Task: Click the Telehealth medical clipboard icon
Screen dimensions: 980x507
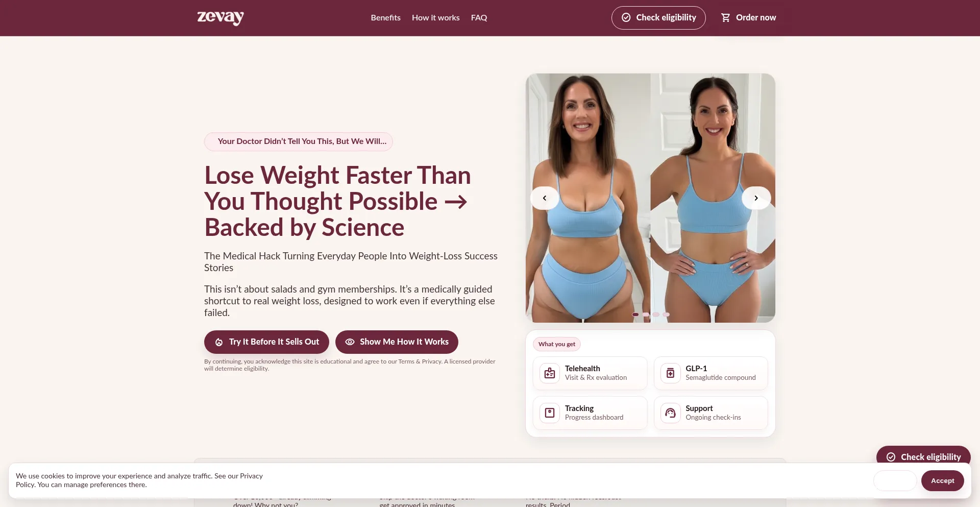Action: pos(550,373)
